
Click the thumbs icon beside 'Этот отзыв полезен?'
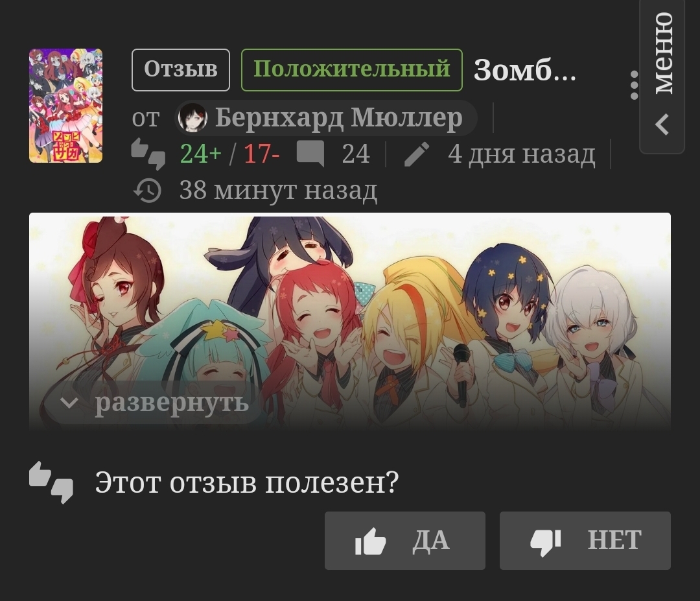tap(51, 482)
